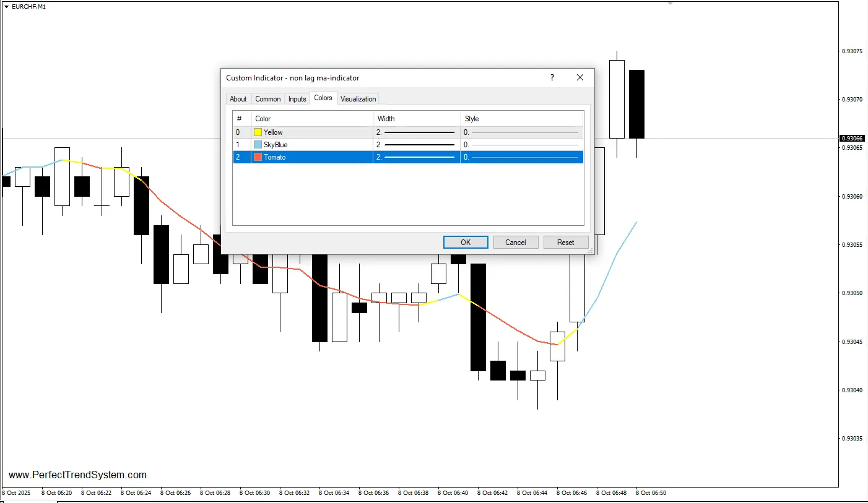Click the 0.93055 price axis label
868x503 pixels.
(x=853, y=244)
